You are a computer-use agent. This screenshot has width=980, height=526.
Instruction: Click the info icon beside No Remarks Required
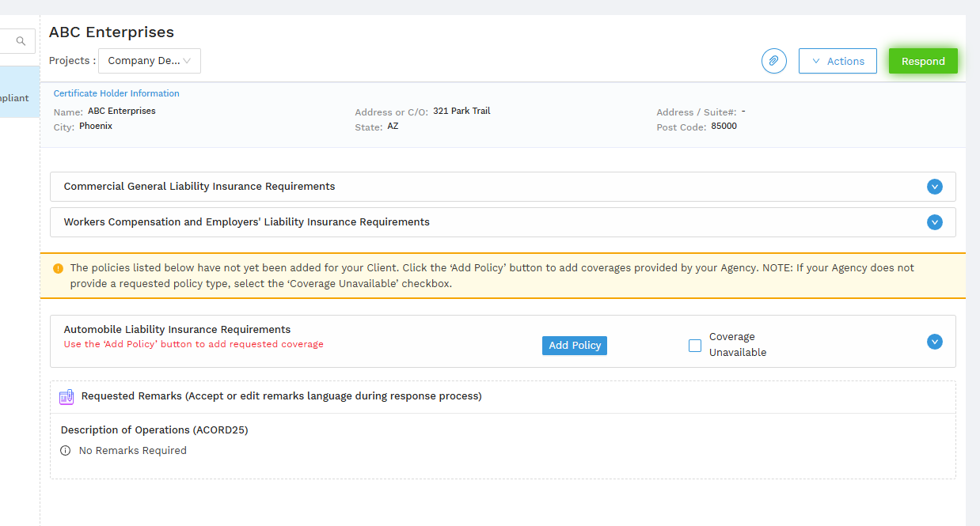pyautogui.click(x=66, y=451)
